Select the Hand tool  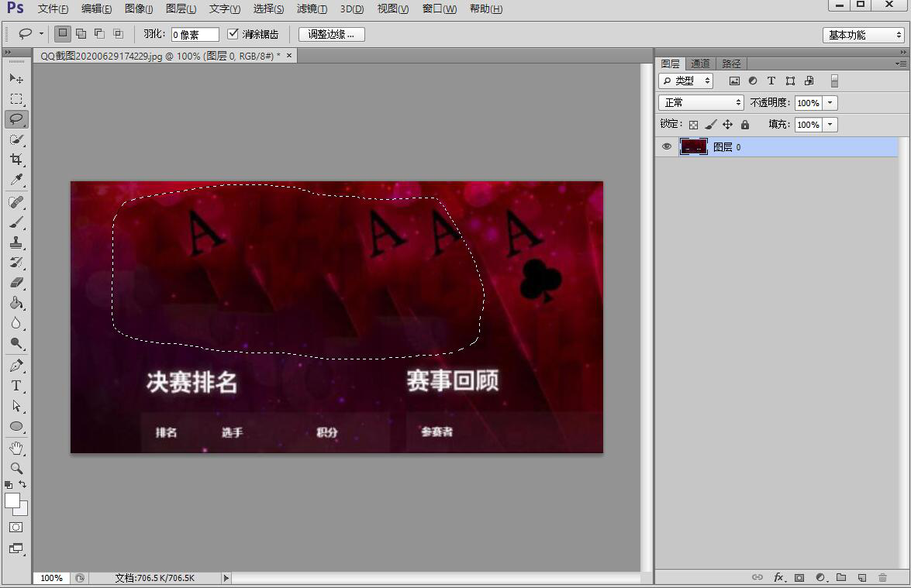click(x=16, y=448)
